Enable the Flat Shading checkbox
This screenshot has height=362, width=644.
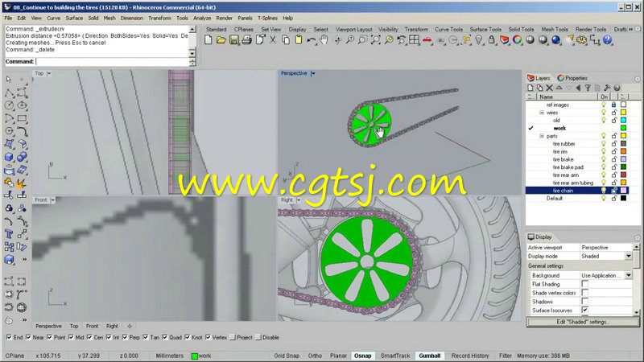click(x=585, y=284)
